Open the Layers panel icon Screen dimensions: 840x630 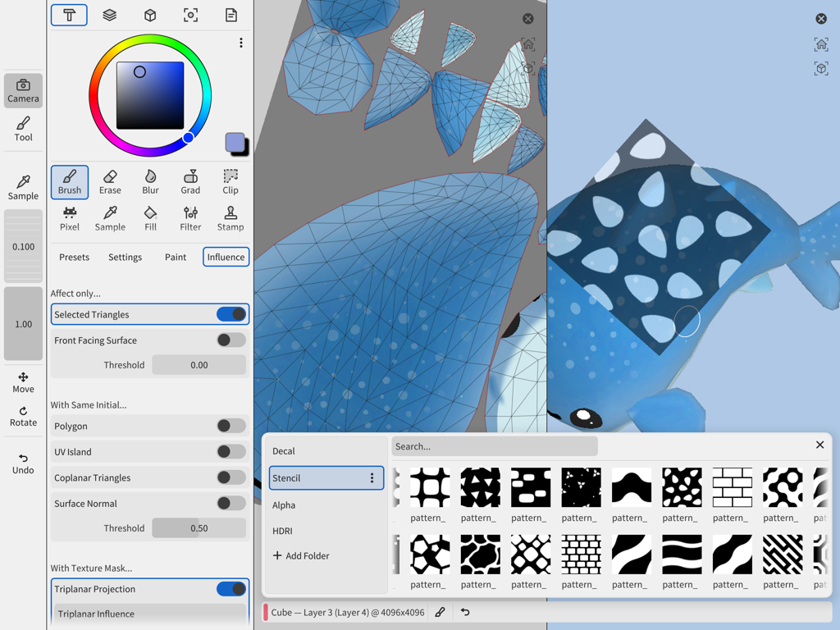[x=109, y=15]
